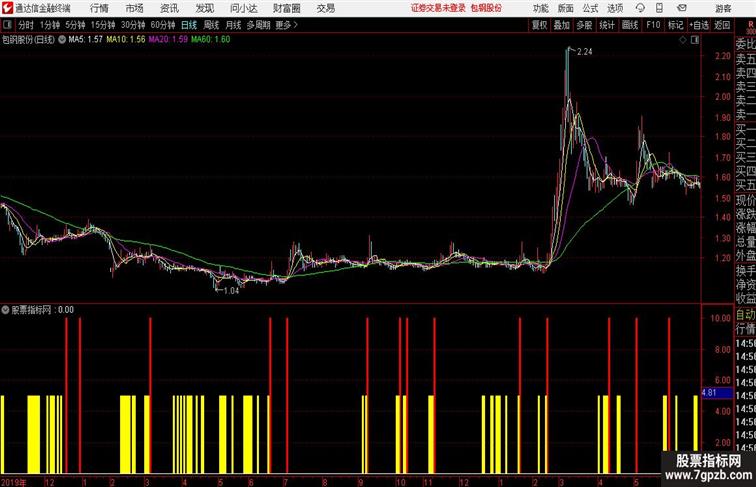
Task: Open the 交易 menu
Action: 325,8
